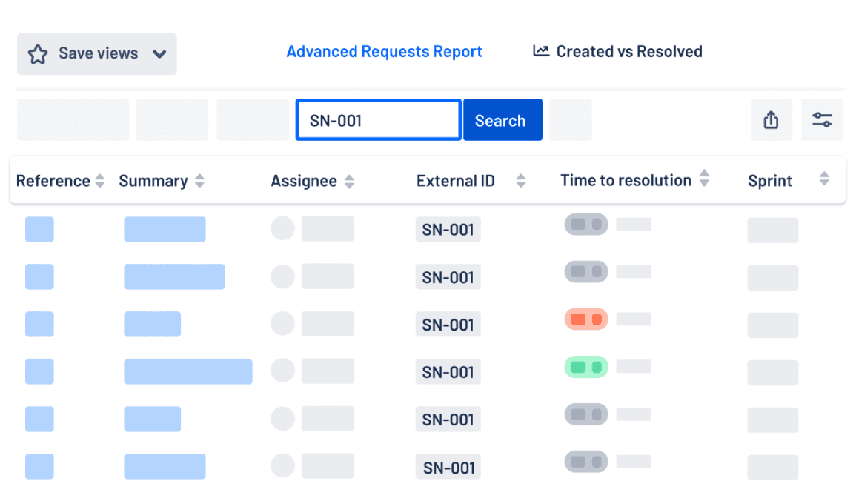
Task: Expand the Save views dropdown
Action: (159, 53)
